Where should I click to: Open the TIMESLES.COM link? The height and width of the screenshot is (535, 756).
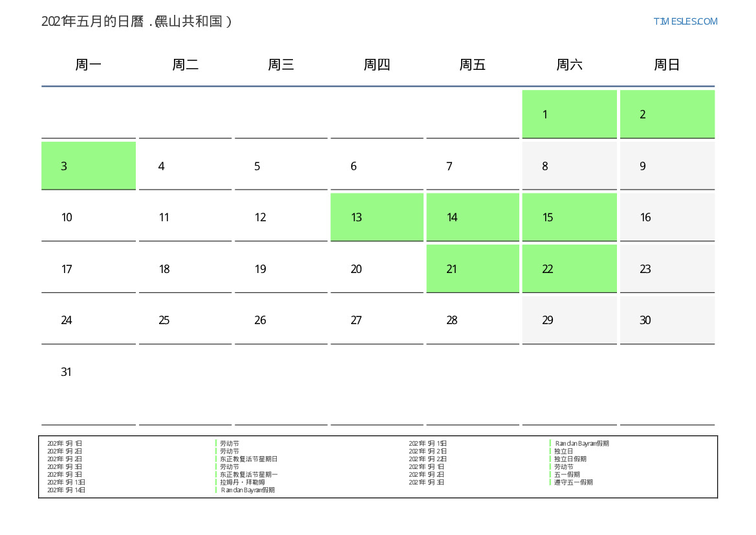click(685, 21)
